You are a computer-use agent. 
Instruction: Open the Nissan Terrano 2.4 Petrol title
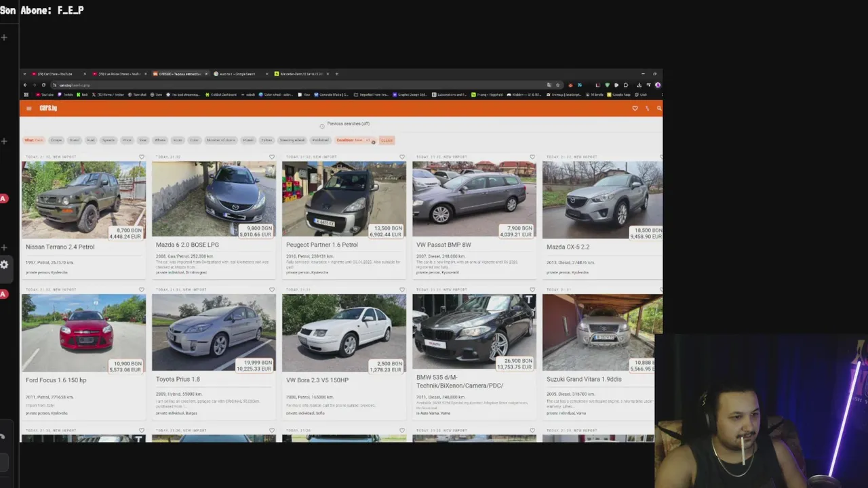click(x=60, y=247)
